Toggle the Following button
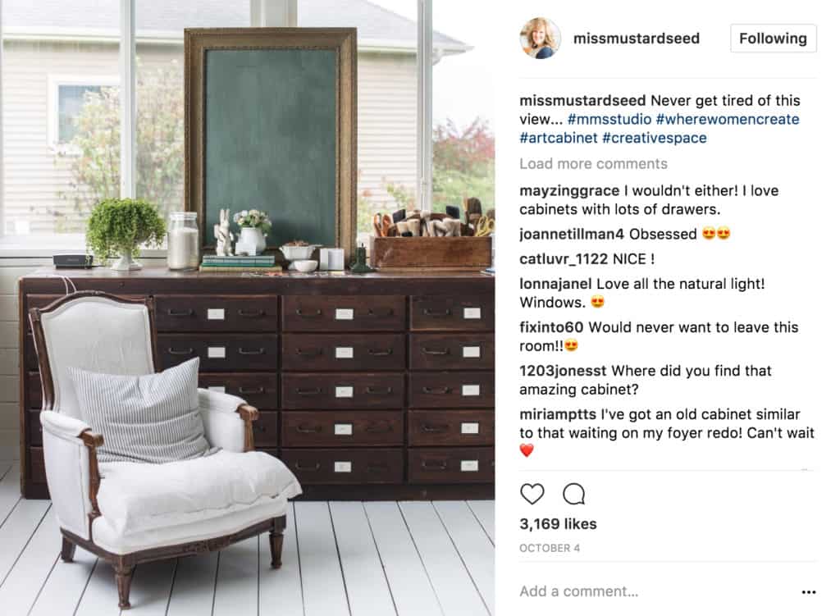The width and height of the screenshot is (840, 616). coord(773,39)
